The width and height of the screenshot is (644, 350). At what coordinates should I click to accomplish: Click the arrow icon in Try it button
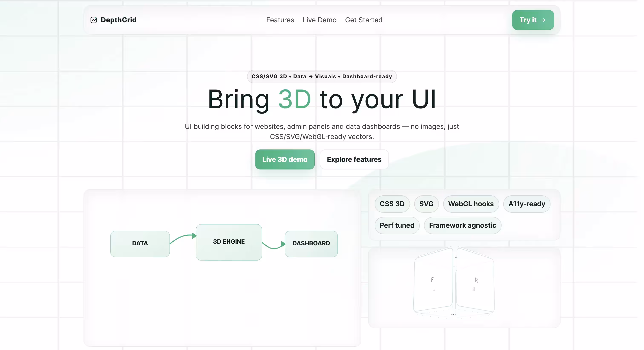point(543,20)
